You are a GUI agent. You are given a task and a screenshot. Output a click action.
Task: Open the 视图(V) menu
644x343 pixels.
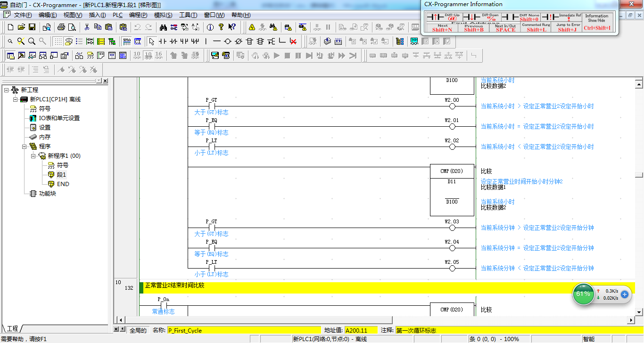tap(73, 15)
